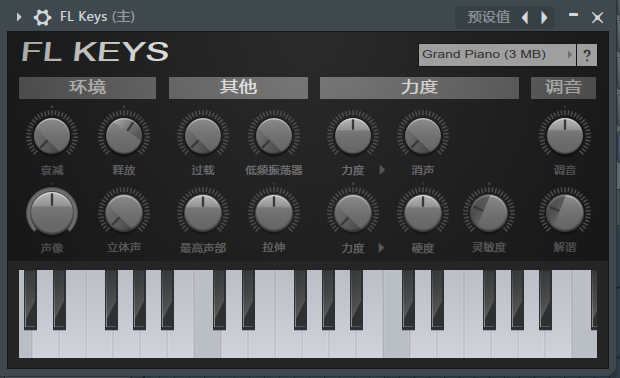Click the 低频振荡器 label text
The width and height of the screenshot is (620, 378).
click(x=274, y=170)
